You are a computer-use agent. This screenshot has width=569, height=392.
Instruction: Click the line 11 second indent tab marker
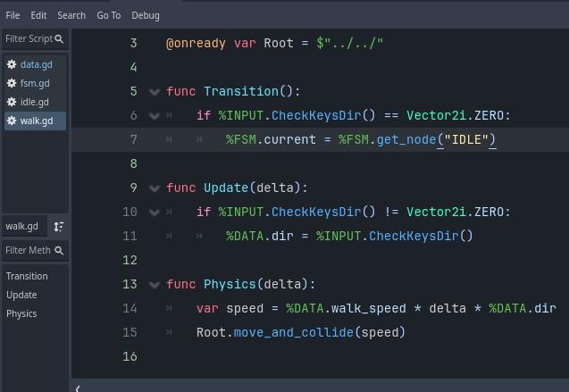click(x=199, y=236)
